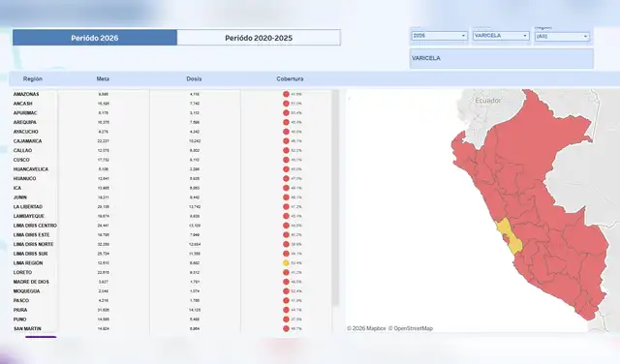Viewport: 620px width, 364px height.
Task: Click the yellow coverage dot for LIMA REGION
Action: tap(286, 263)
